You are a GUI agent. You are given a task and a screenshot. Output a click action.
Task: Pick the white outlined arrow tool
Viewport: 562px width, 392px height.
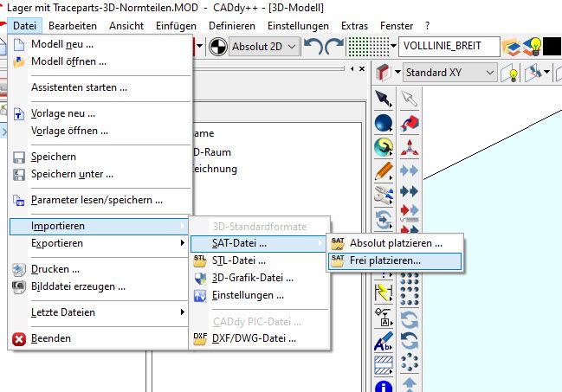tap(410, 99)
